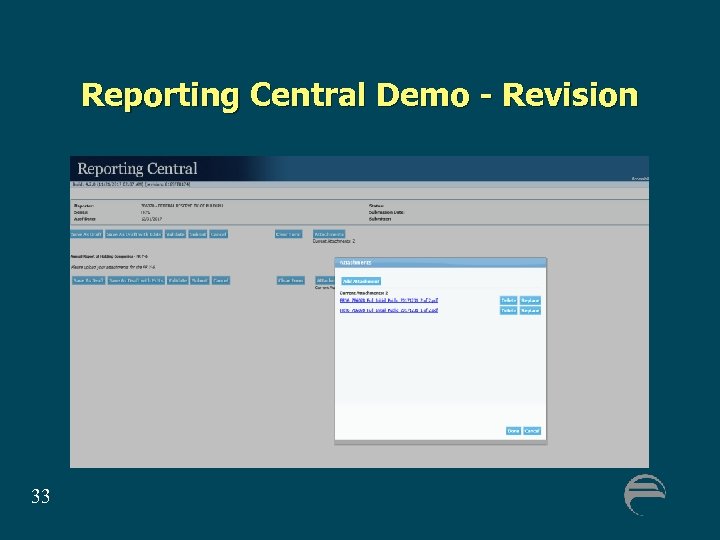Click Submit in the lower button row

click(200, 281)
